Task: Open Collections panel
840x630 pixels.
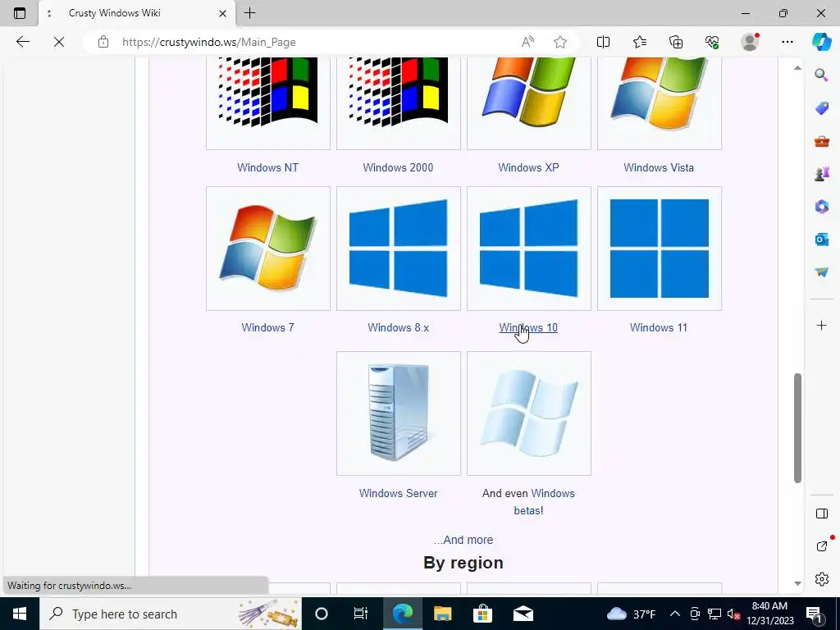Action: click(676, 42)
